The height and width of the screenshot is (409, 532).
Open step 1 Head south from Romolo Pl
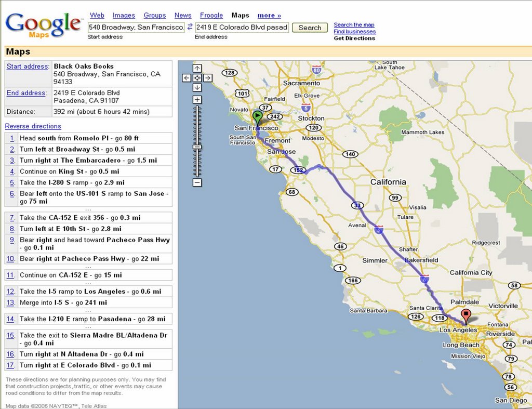click(88, 138)
